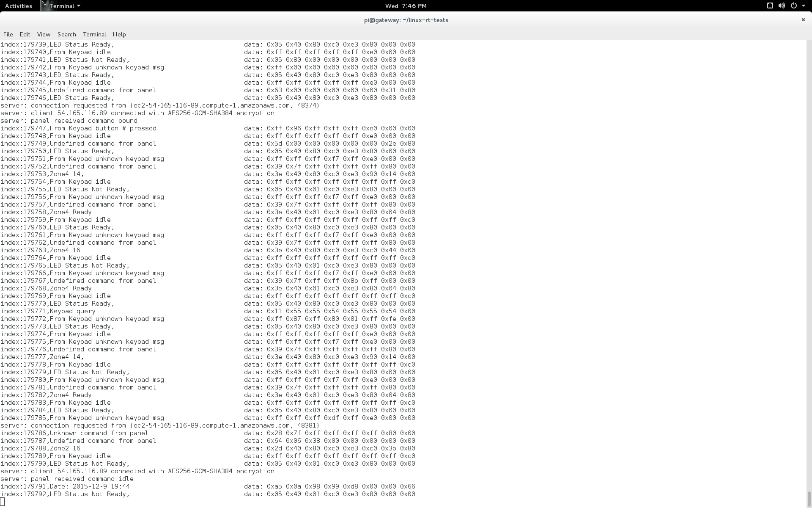Click 'server: panel received command idle' line
Image resolution: width=812 pixels, height=508 pixels.
tap(67, 479)
